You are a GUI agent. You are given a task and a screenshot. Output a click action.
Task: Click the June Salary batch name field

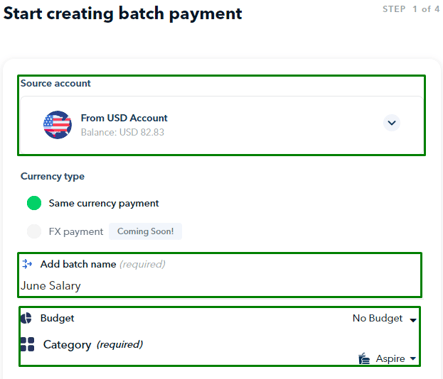[220, 286]
